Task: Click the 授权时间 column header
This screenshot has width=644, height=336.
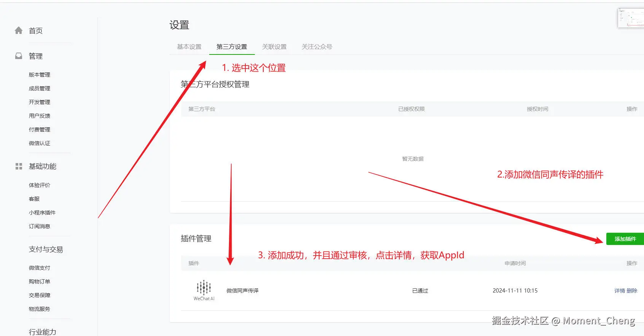Action: [x=537, y=109]
